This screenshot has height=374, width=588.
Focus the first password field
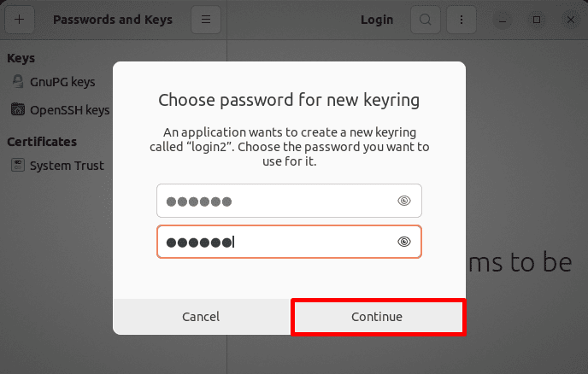click(x=273, y=202)
